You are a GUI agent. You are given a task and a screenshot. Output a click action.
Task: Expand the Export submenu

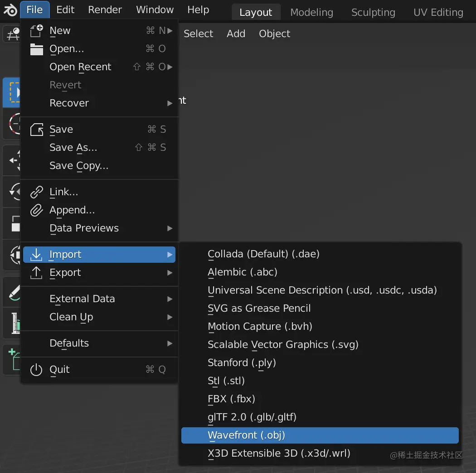click(x=170, y=273)
